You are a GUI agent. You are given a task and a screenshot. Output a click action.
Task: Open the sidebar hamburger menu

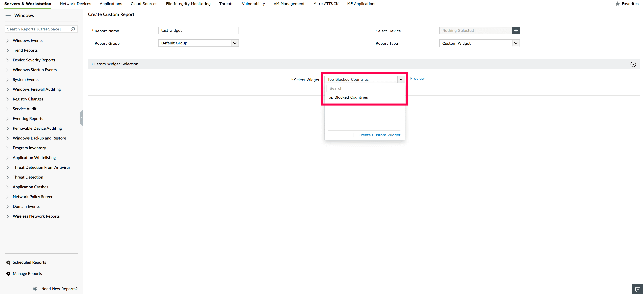click(8, 15)
